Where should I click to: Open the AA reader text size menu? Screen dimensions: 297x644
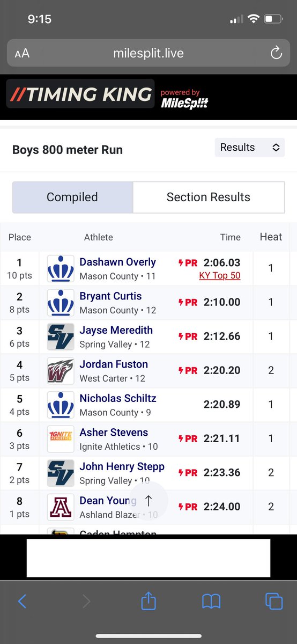[22, 54]
